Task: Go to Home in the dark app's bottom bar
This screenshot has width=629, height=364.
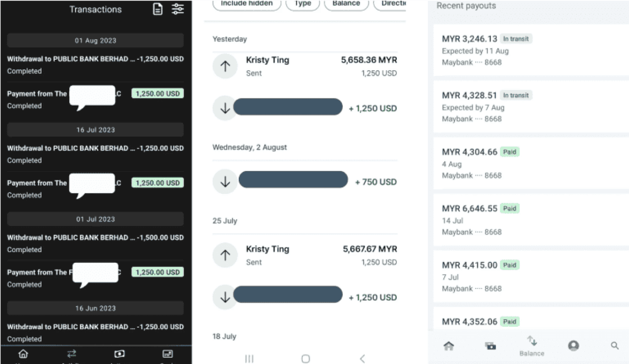Action: [x=23, y=354]
